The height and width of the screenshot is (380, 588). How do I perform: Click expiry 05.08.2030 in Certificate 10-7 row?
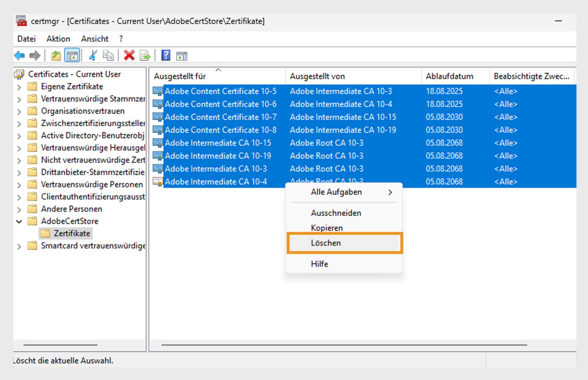coord(444,117)
